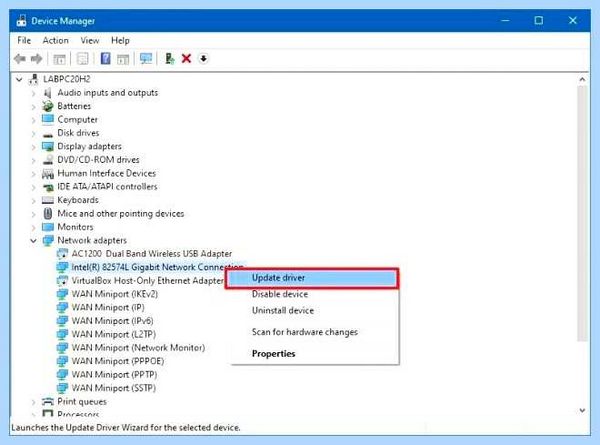This screenshot has width=600, height=445.
Task: Click the Mice and other pointing devices icon
Action: pos(47,214)
